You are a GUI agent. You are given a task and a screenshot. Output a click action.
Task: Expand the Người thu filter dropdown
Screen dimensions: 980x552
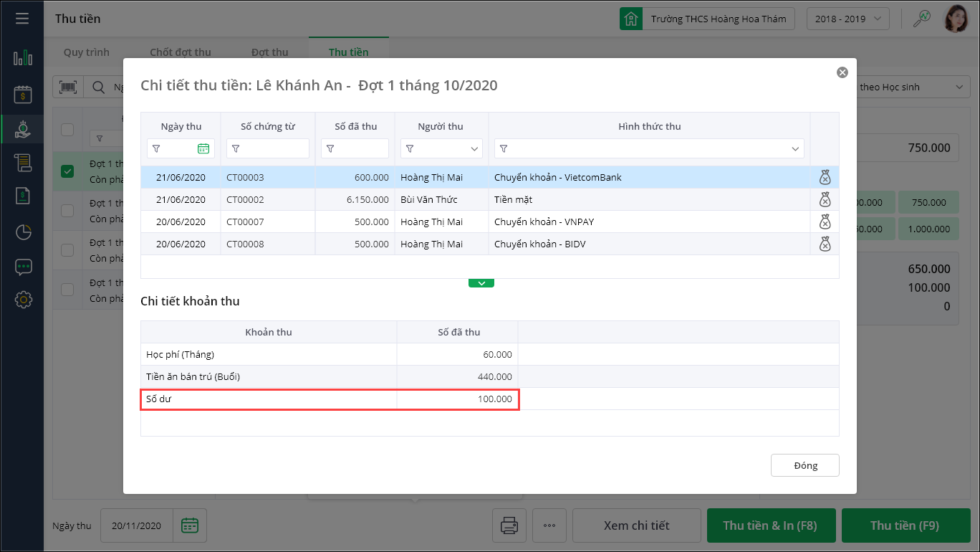pyautogui.click(x=474, y=149)
